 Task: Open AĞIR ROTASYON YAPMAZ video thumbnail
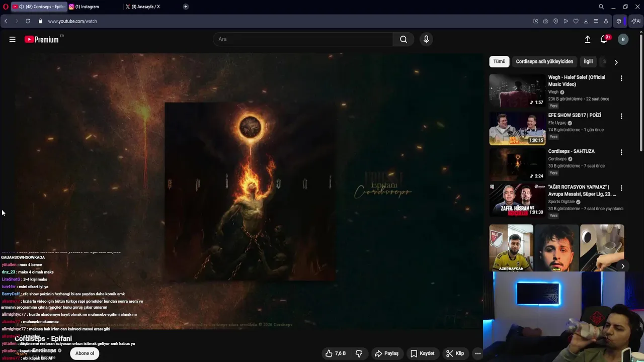pyautogui.click(x=517, y=200)
